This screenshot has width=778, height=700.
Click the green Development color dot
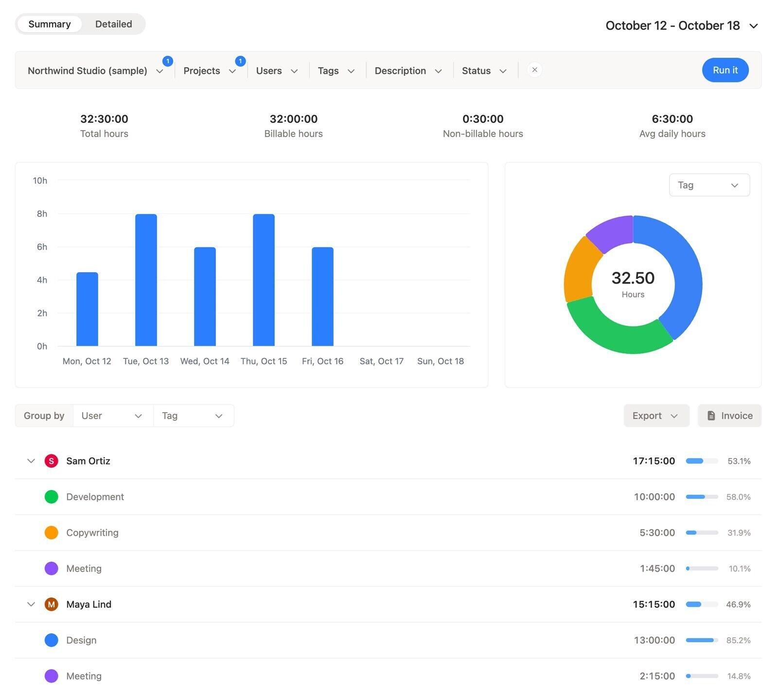pos(52,497)
